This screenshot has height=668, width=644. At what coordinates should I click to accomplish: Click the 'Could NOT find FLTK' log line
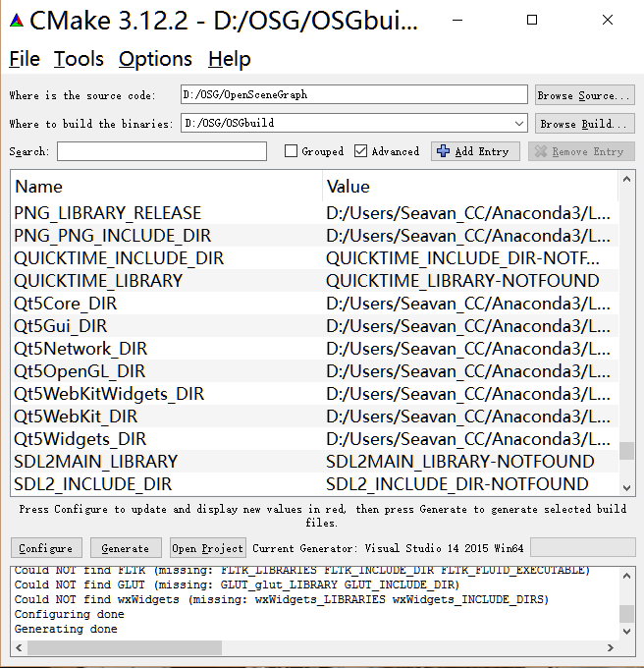click(302, 570)
